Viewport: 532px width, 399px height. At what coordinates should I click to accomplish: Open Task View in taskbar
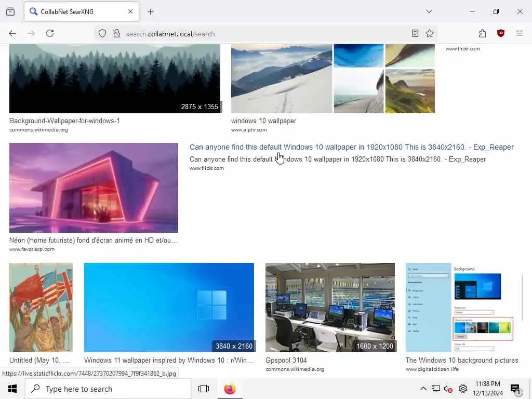tap(204, 389)
